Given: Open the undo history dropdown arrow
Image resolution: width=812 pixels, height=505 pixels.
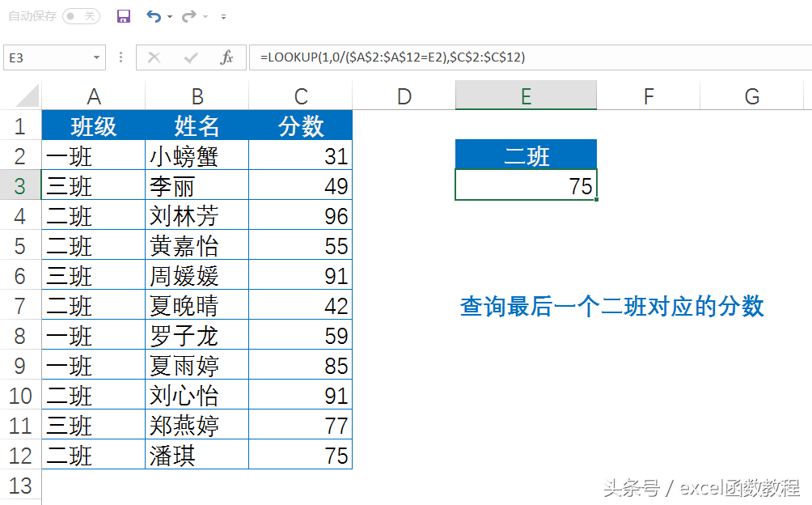Looking at the screenshot, I should 170,17.
